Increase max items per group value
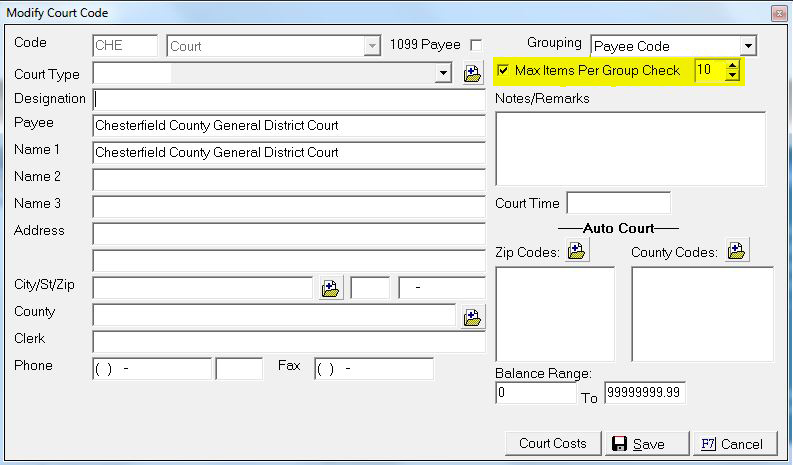The width and height of the screenshot is (793, 465). coord(733,65)
